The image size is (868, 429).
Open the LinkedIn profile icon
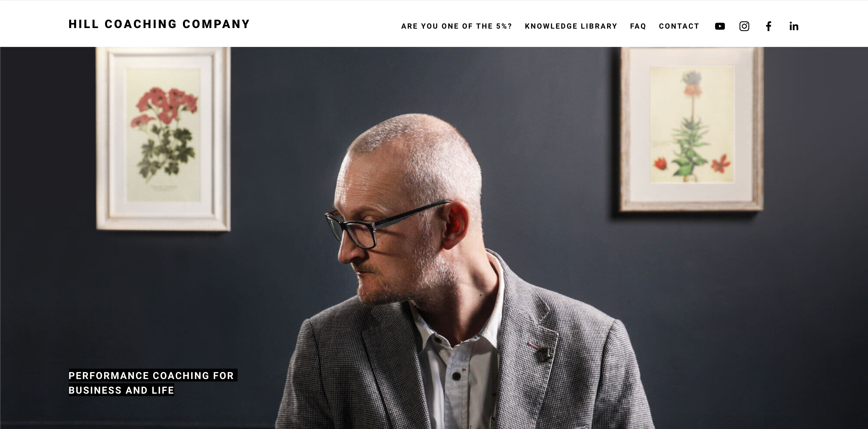tap(793, 26)
